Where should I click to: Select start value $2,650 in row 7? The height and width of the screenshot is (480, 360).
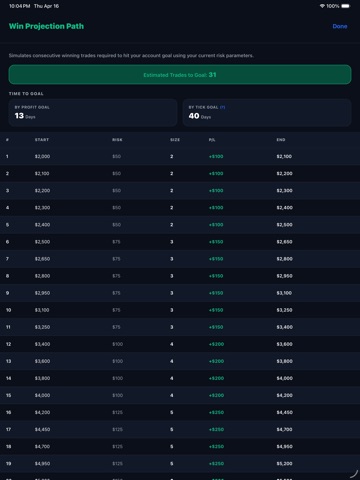(x=42, y=259)
